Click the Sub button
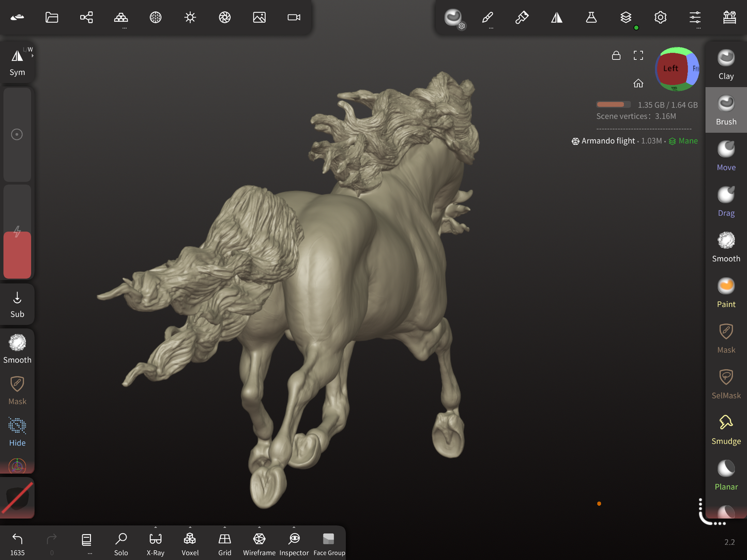747x560 pixels. [17, 304]
